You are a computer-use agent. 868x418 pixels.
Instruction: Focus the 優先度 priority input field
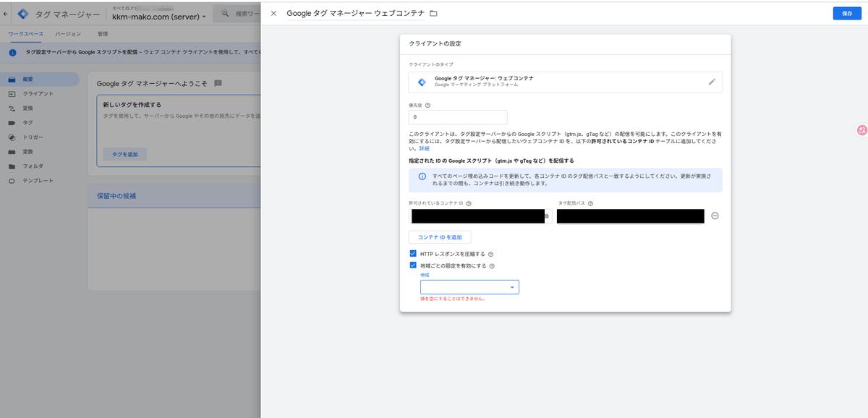pyautogui.click(x=458, y=117)
